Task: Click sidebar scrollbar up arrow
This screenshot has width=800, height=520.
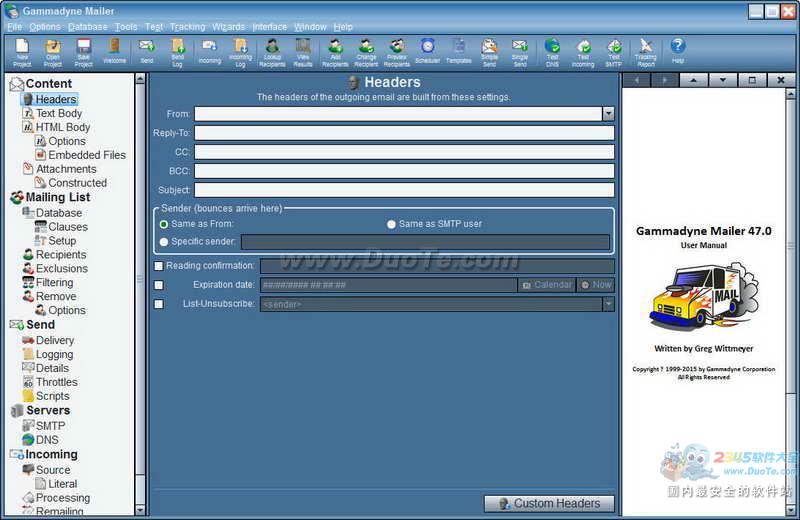Action: pyautogui.click(x=140, y=79)
